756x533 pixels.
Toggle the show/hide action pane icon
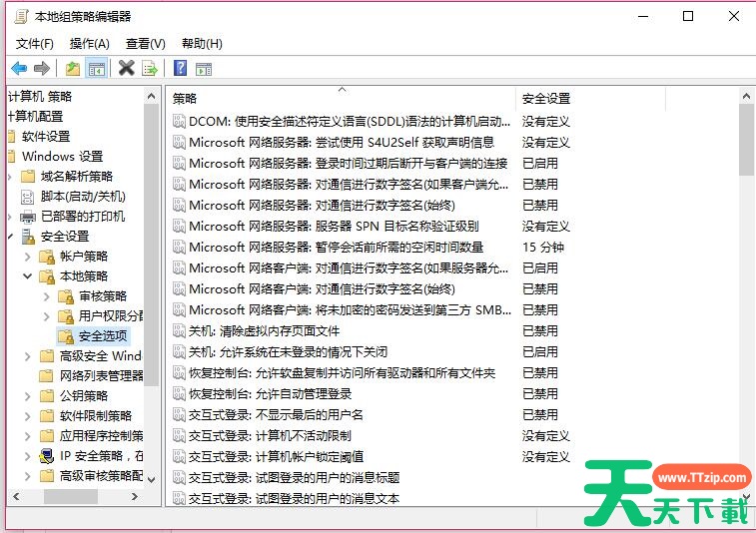pyautogui.click(x=204, y=68)
